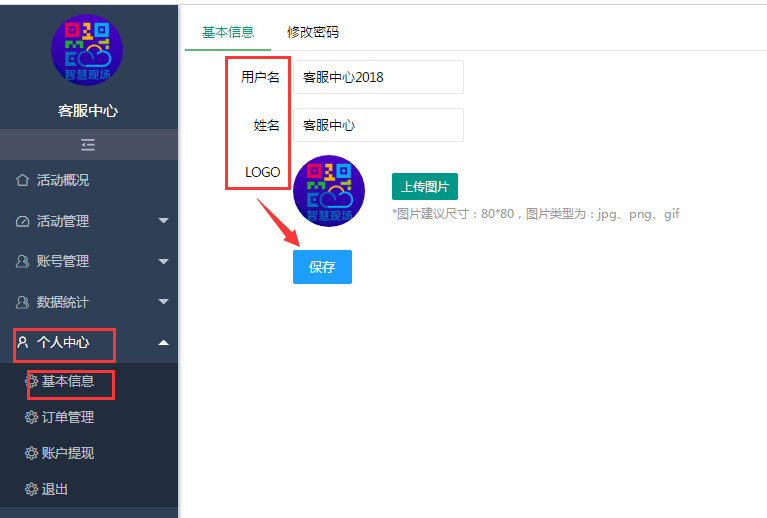The image size is (767, 518).
Task: Select the 个人中心 sidebar menu
Action: [89, 342]
